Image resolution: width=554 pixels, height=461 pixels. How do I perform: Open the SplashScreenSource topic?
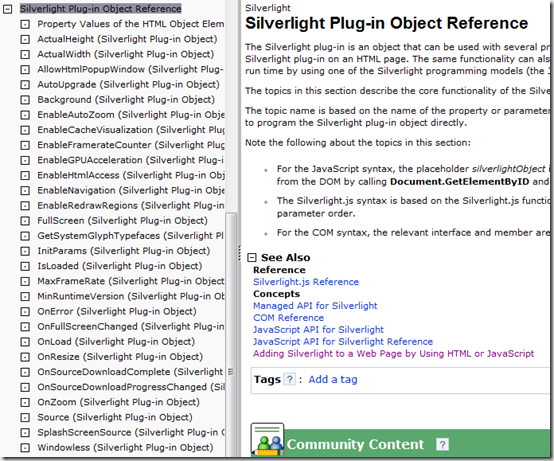(x=131, y=432)
